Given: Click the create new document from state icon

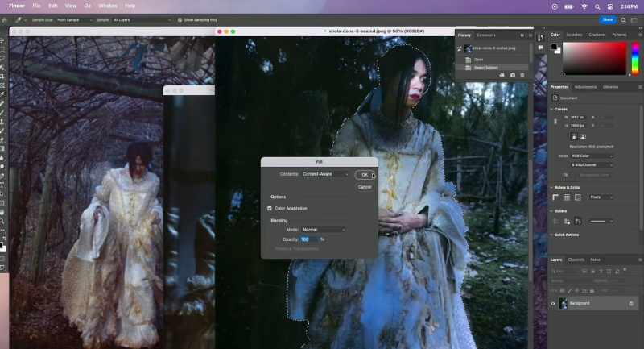Looking at the screenshot, I should pyautogui.click(x=502, y=75).
